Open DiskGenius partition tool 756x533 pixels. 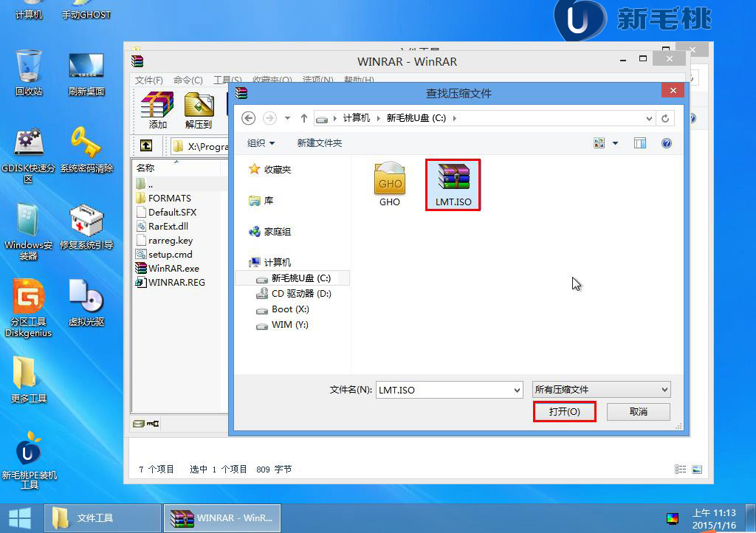29,309
